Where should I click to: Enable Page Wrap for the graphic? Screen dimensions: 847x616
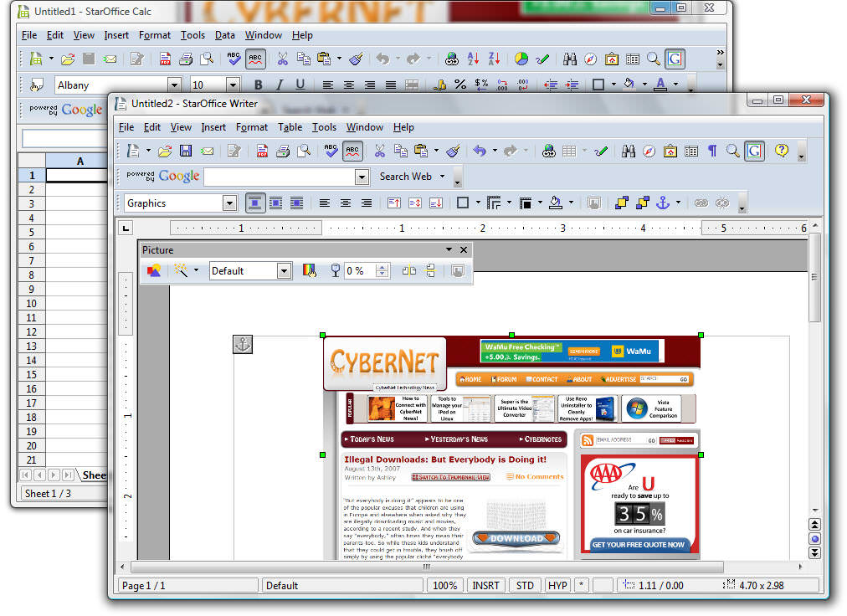click(x=275, y=203)
